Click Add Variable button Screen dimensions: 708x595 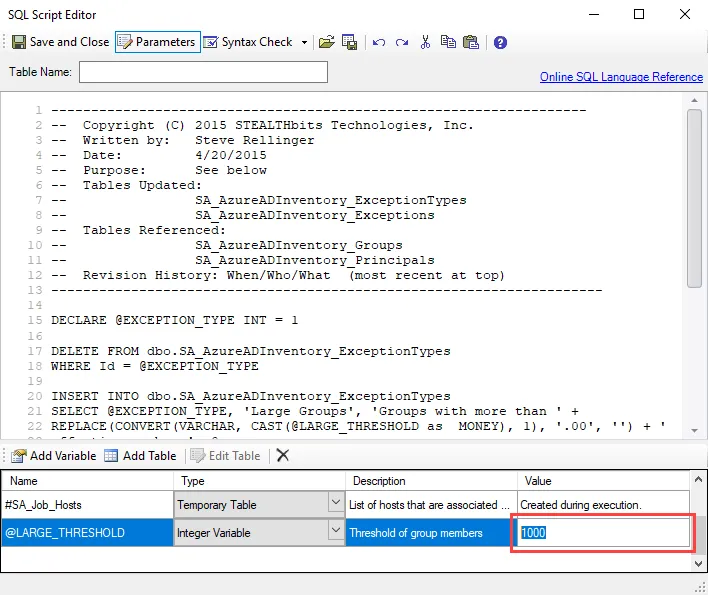(54, 456)
